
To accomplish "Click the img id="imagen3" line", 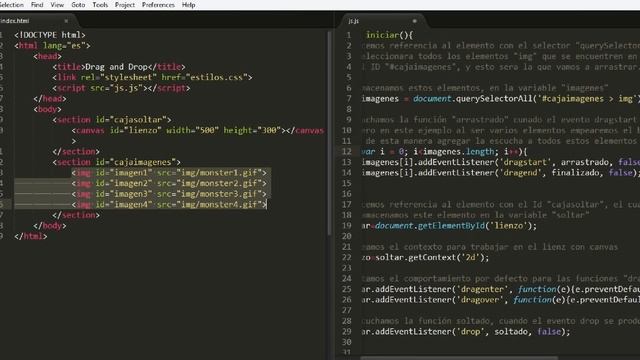I will tap(169, 194).
